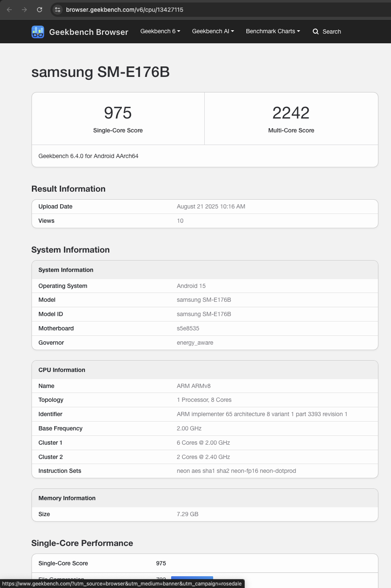Select the samsung SM-E176B page heading
Image resolution: width=391 pixels, height=588 pixels.
[100, 72]
